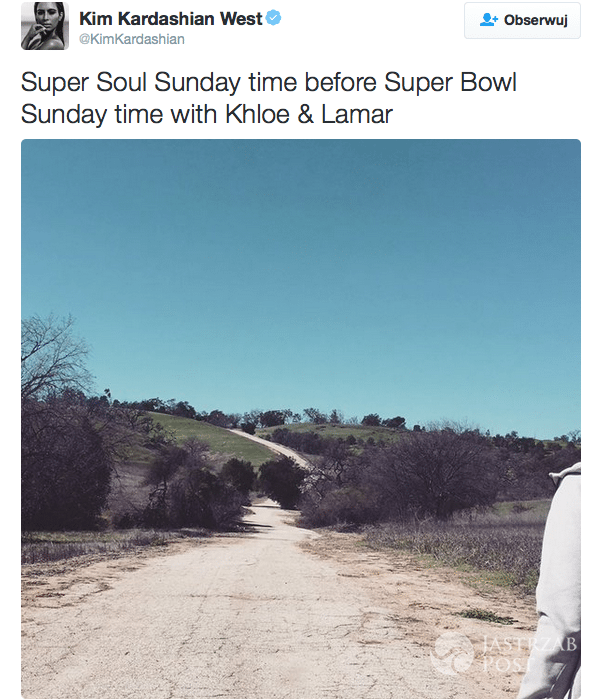
Task: Open Kim Kardashian West's profile avatar
Action: point(45,26)
